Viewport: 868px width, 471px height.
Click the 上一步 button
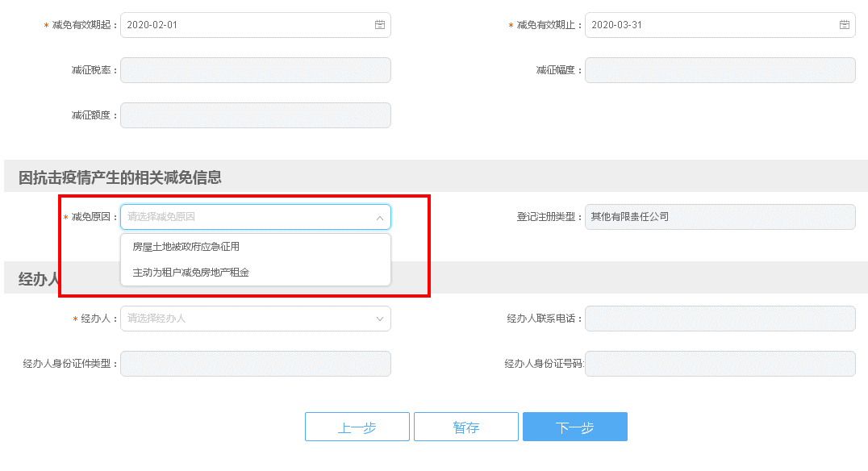(357, 427)
